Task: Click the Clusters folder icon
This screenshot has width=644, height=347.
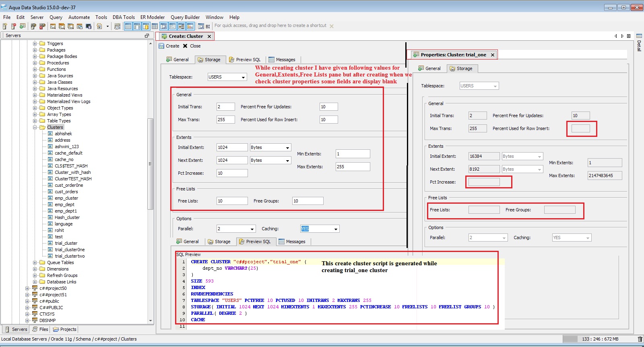Action: click(42, 127)
